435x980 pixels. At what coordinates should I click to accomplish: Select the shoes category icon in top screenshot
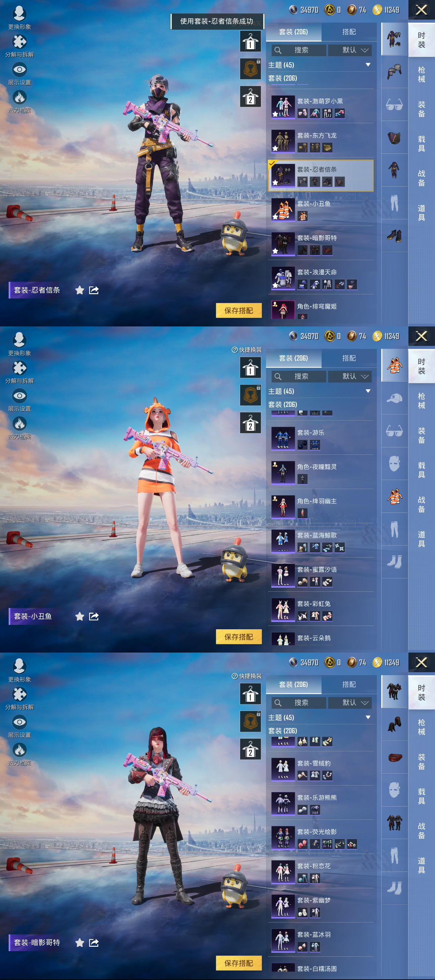coord(394,235)
